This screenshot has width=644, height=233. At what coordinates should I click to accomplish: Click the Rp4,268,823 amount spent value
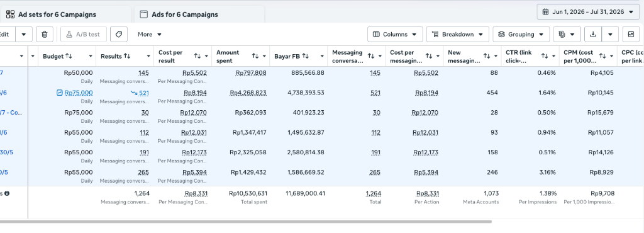click(x=248, y=93)
